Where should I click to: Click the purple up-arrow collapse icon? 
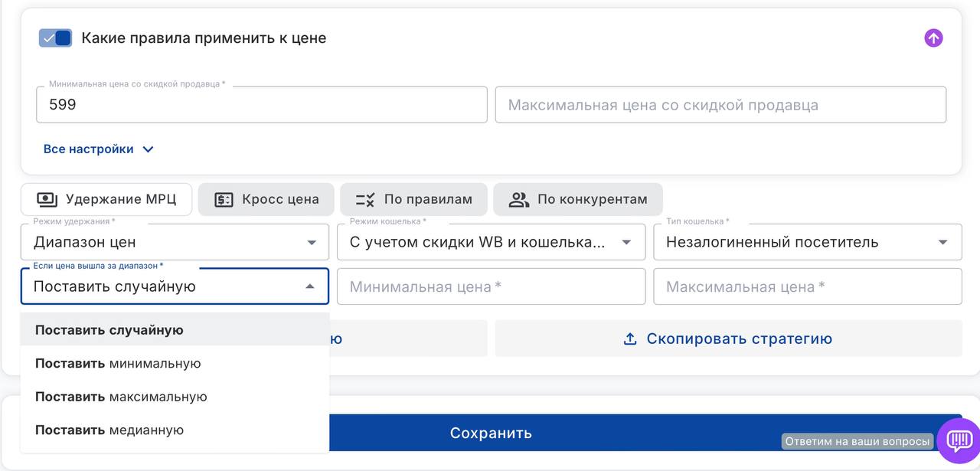[933, 38]
